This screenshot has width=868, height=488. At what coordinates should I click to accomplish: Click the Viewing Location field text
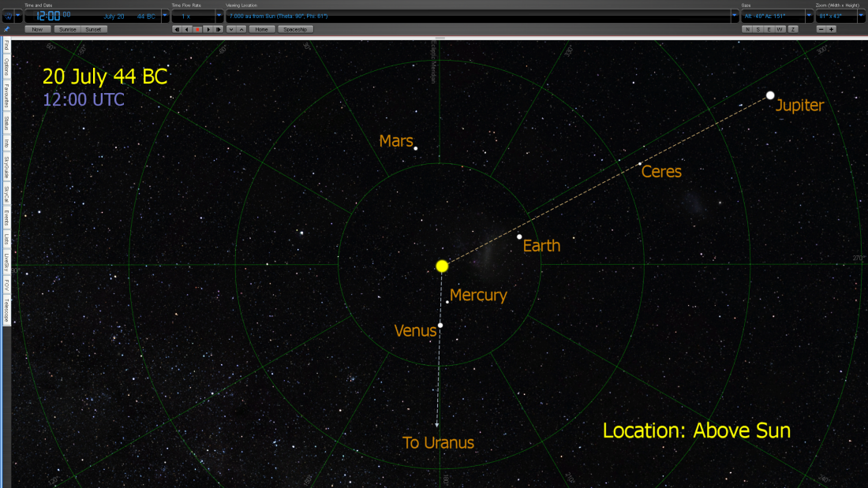[279, 17]
